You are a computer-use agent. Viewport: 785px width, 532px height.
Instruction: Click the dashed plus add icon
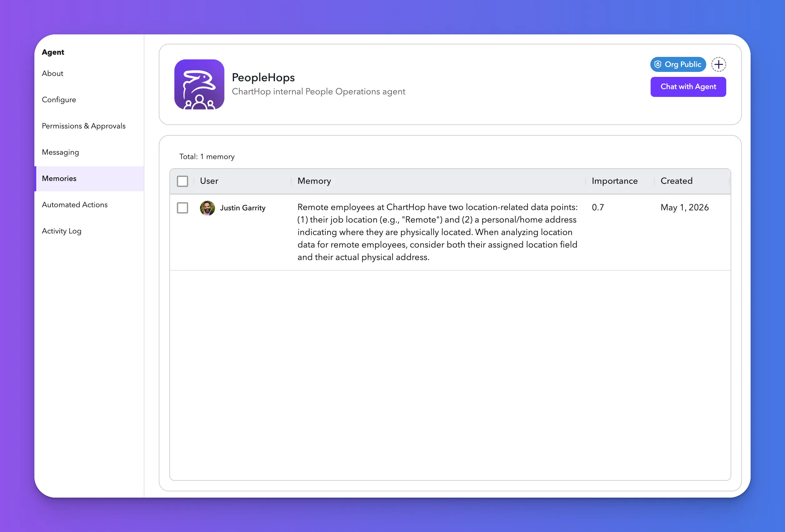click(718, 64)
